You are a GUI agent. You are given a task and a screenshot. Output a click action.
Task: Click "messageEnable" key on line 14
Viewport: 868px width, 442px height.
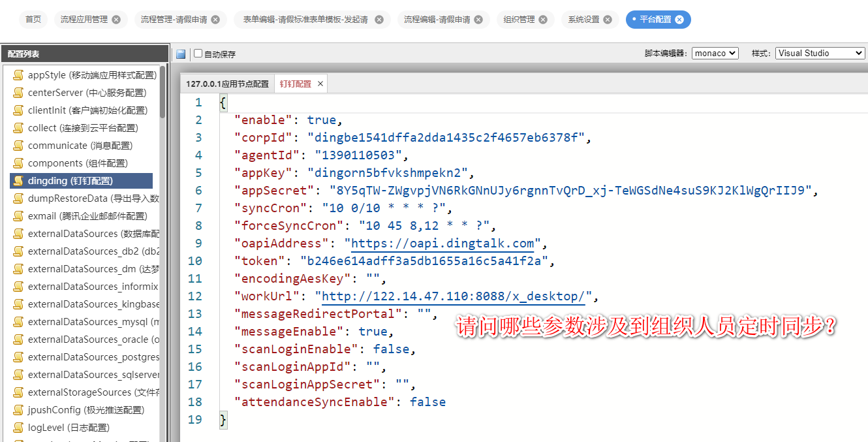(289, 332)
